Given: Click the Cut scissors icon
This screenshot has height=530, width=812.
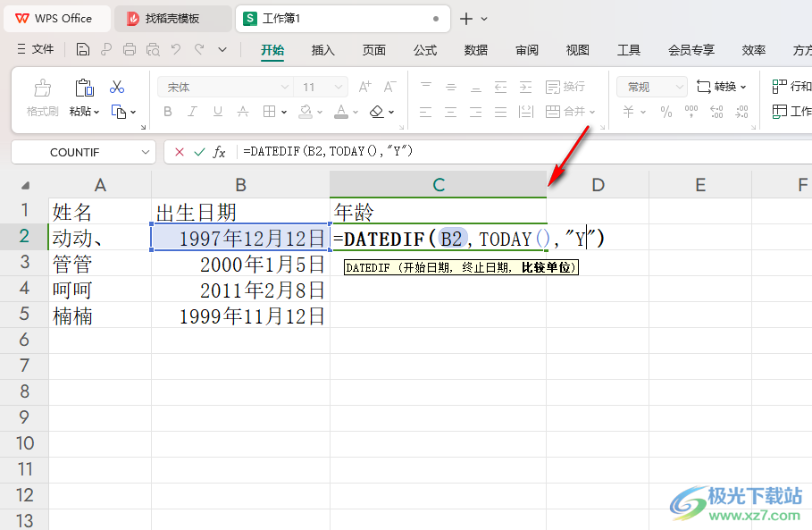Looking at the screenshot, I should coord(117,87).
